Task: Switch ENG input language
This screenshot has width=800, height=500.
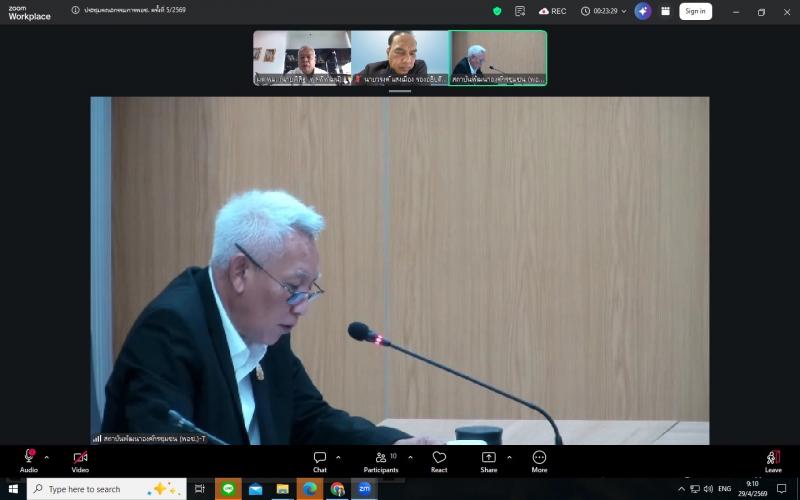Action: 724,489
